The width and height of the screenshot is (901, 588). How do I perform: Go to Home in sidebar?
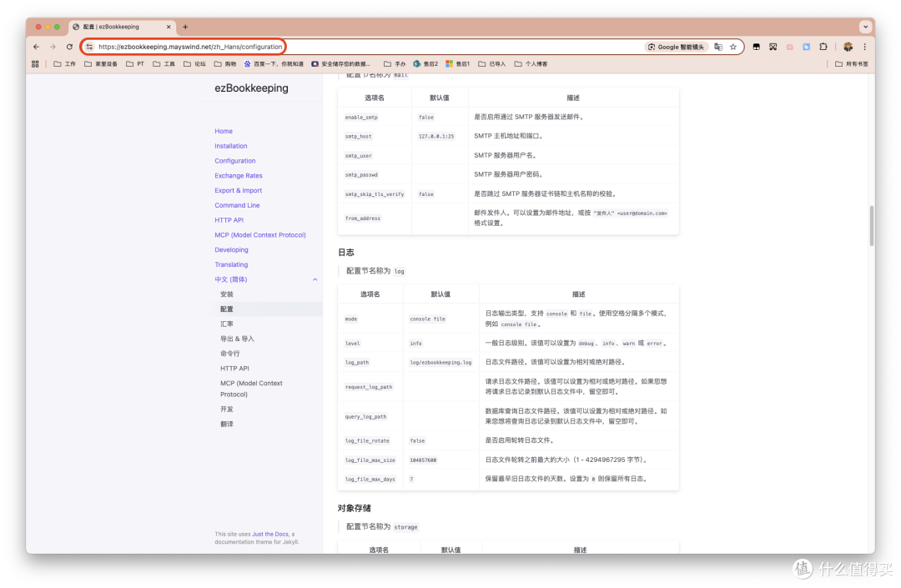tap(224, 132)
